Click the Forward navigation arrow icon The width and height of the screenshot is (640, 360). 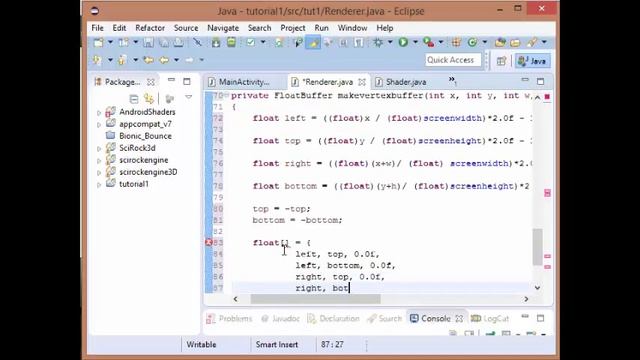(x=189, y=60)
